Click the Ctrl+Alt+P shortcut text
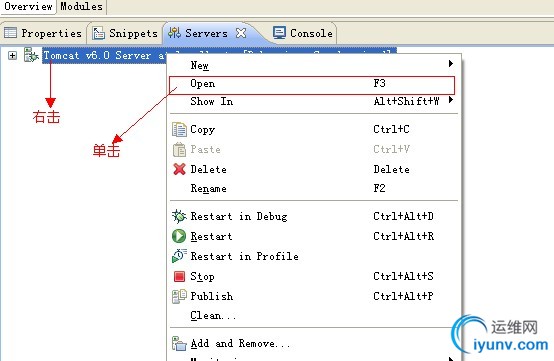This screenshot has width=554, height=361. point(403,296)
